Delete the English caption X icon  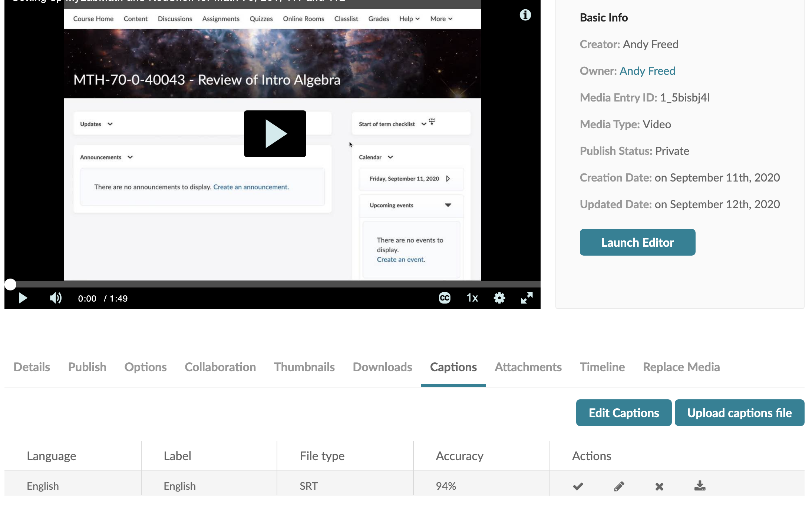[x=659, y=486]
